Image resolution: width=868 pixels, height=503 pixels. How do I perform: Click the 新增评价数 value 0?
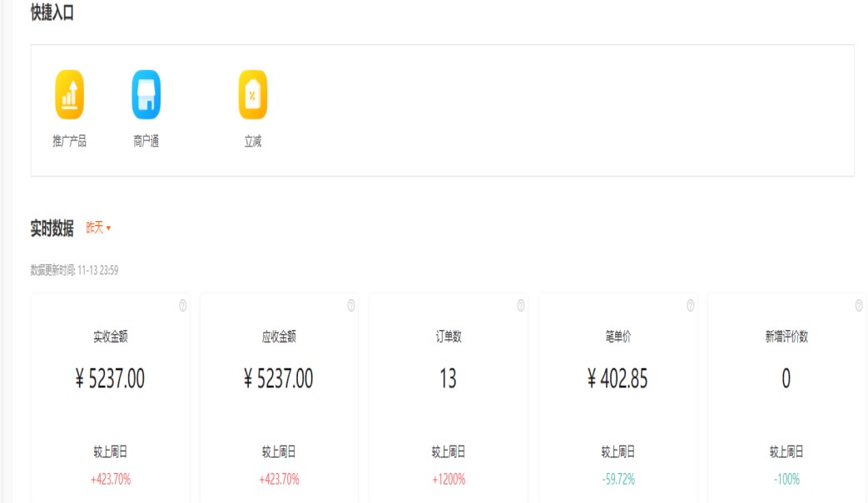(x=786, y=379)
